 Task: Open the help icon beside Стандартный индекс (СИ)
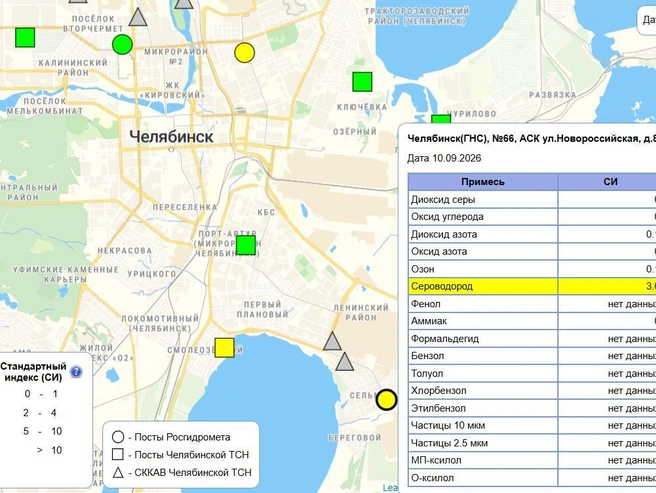click(76, 371)
